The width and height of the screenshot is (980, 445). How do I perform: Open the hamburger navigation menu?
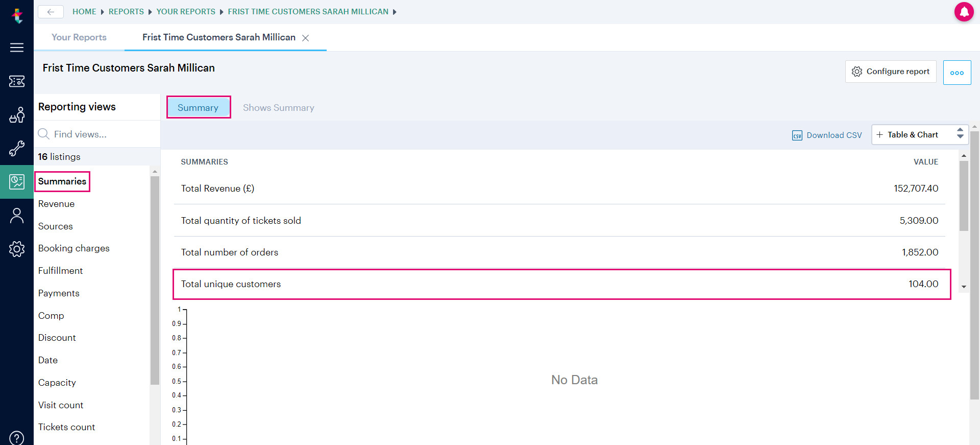click(x=17, y=48)
